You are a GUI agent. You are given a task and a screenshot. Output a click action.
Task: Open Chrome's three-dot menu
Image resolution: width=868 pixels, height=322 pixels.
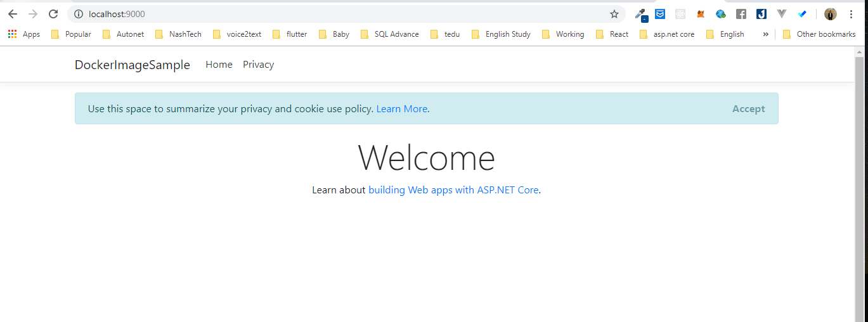pyautogui.click(x=851, y=14)
